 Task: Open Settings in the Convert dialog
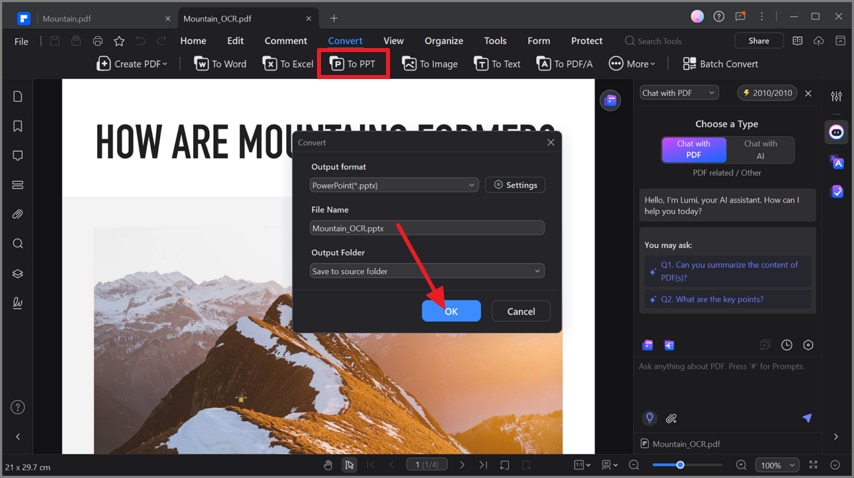pyautogui.click(x=515, y=185)
